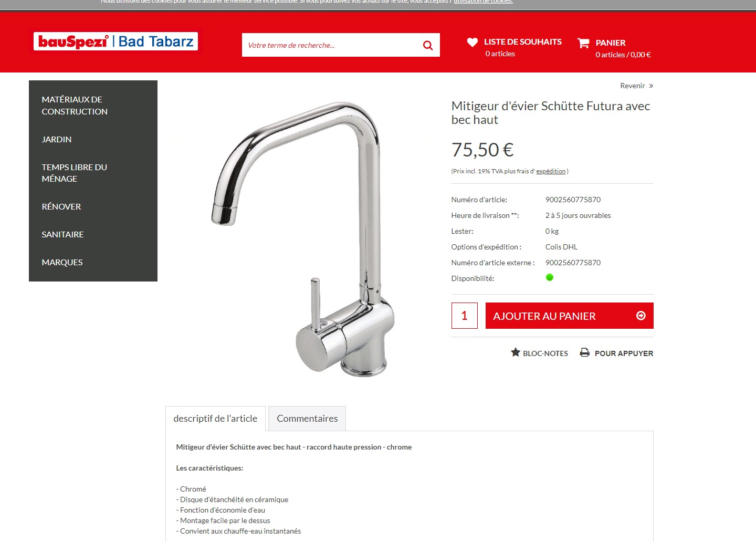Click the magnifying glass search icon
The image size is (756, 542).
pos(428,46)
